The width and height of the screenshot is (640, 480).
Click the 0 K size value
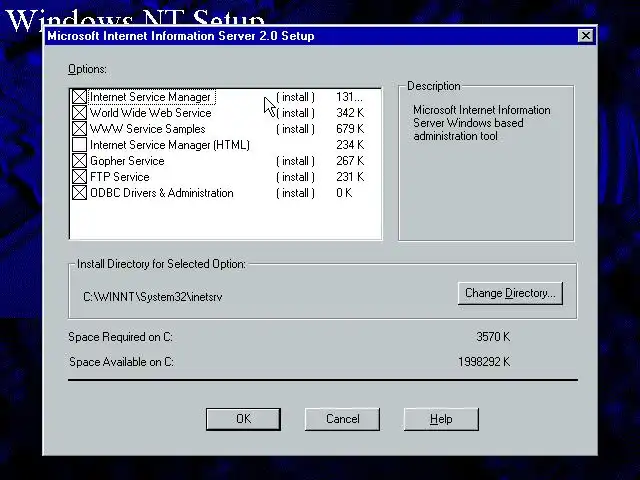point(344,193)
